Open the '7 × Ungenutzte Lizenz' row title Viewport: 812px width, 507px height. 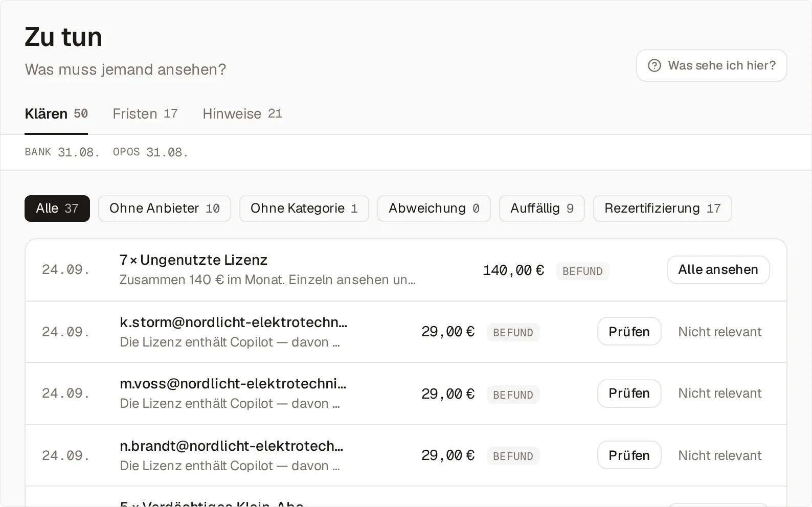(x=193, y=260)
